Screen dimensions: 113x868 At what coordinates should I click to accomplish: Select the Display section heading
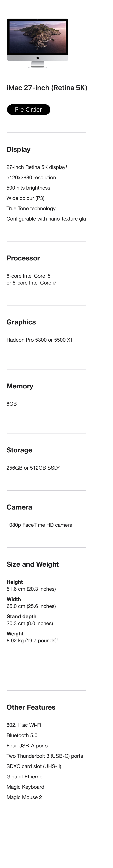coord(19,149)
